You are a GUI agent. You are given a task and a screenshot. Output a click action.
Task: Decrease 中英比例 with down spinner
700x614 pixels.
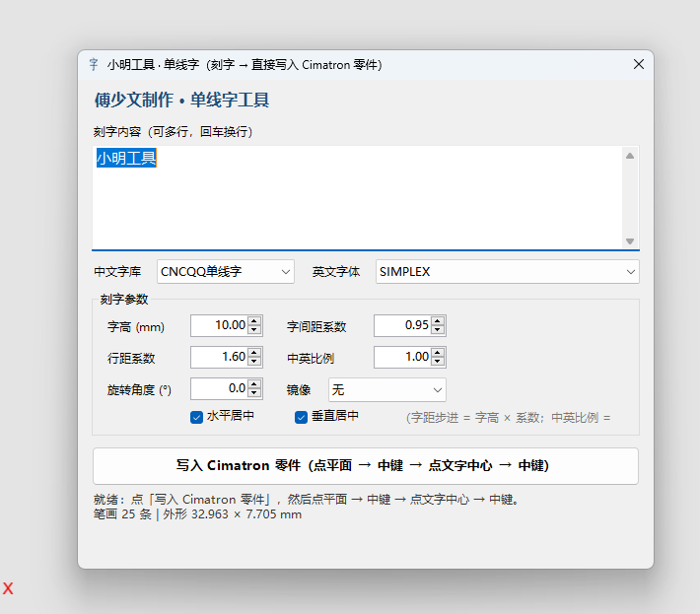click(438, 362)
